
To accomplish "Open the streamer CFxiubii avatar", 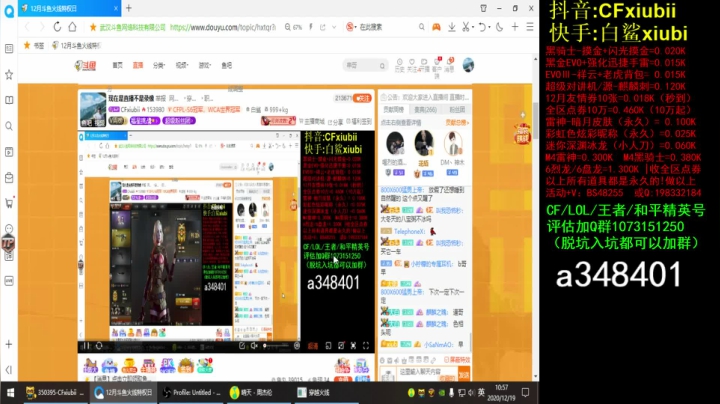I will tap(93, 109).
